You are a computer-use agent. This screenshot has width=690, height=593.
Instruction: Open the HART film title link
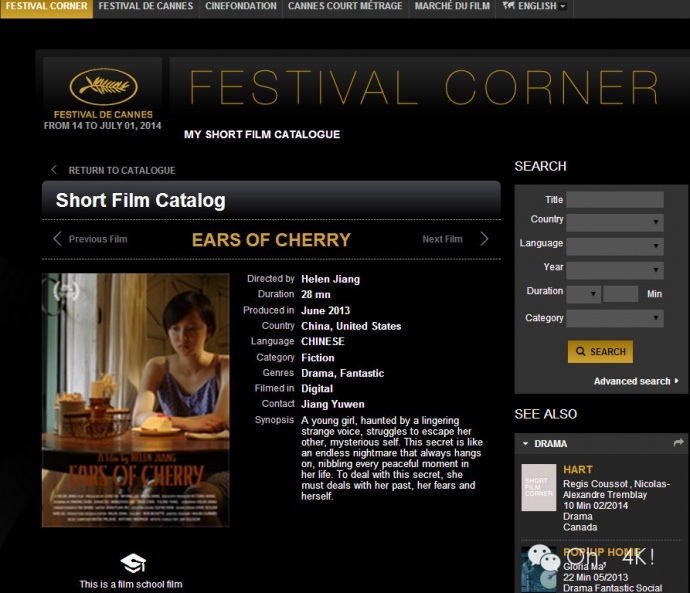[x=578, y=469]
